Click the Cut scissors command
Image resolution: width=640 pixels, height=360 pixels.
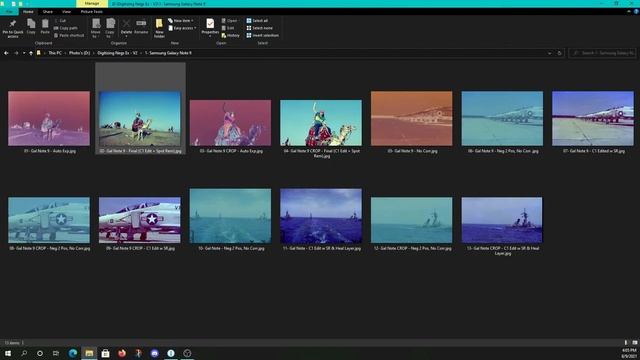click(x=60, y=20)
